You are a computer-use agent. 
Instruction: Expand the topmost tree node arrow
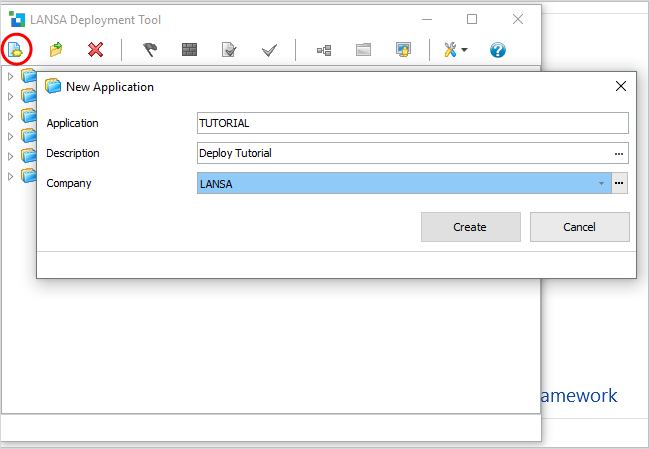11,76
